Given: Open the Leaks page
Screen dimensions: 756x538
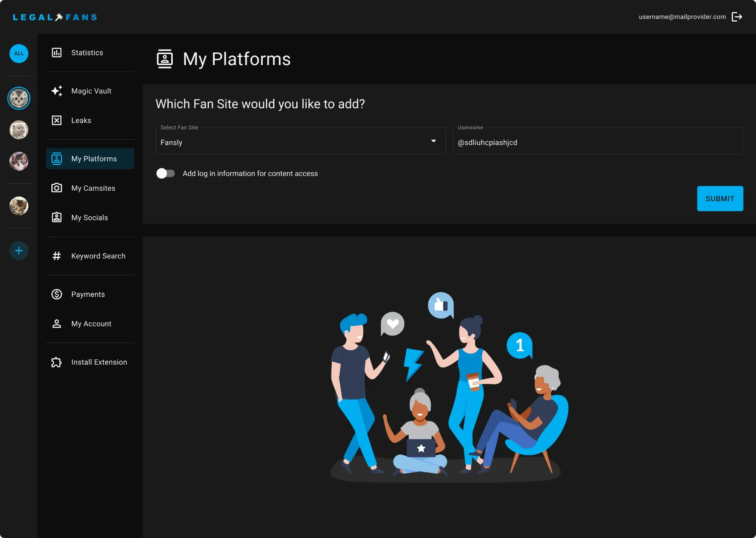Looking at the screenshot, I should point(90,120).
